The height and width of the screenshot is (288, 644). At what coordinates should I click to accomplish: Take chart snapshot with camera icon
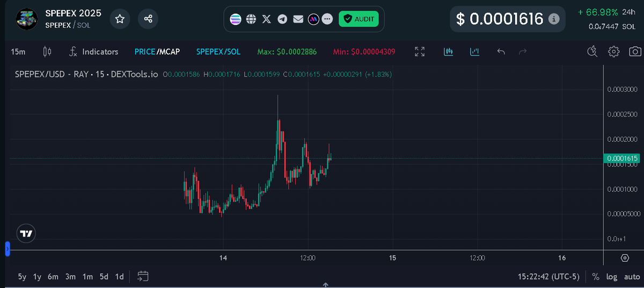(x=635, y=52)
